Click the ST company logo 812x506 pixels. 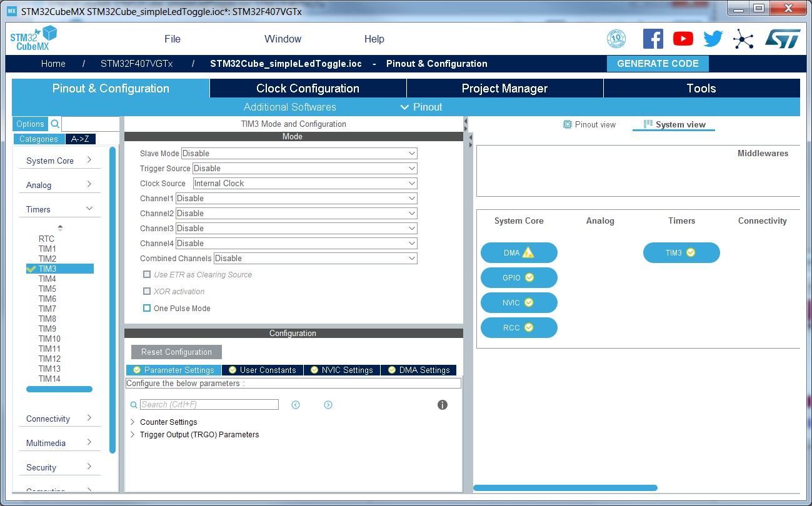pyautogui.click(x=783, y=39)
